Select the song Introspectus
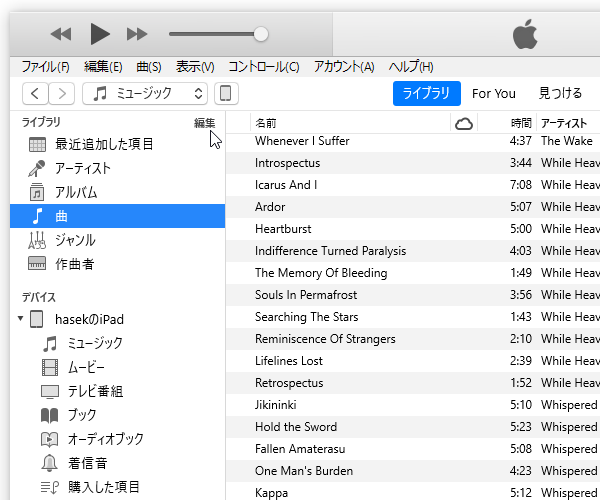Viewport: 600px width, 500px height. 287,163
